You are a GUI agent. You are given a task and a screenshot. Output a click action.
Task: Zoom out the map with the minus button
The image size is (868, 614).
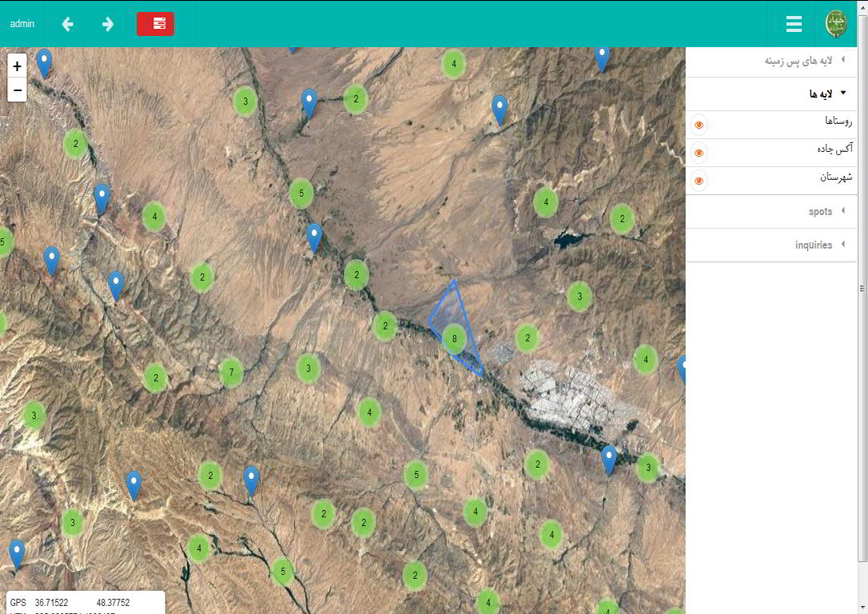coord(17,90)
